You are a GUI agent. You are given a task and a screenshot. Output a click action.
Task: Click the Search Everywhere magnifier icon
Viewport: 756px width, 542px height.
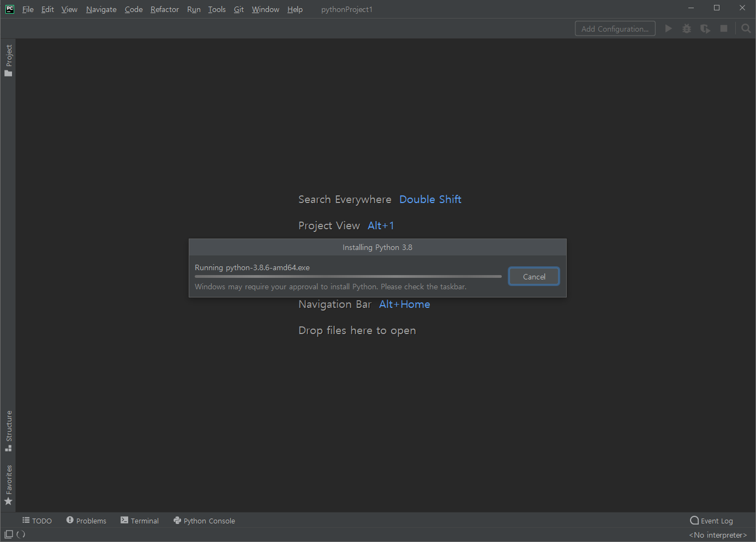(x=746, y=28)
